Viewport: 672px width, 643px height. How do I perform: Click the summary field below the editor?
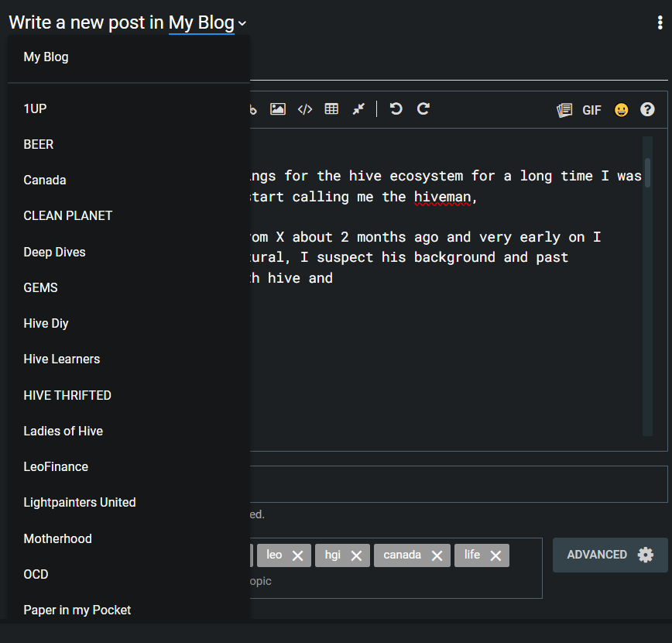pos(458,484)
